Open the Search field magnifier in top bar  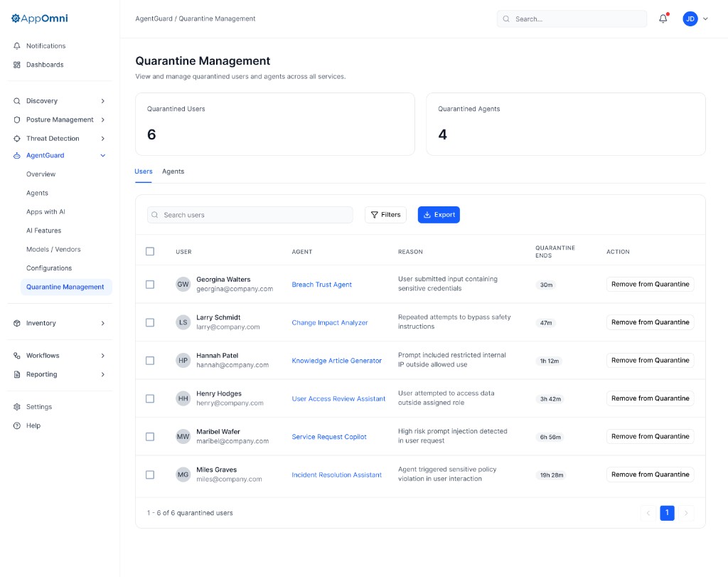[505, 18]
